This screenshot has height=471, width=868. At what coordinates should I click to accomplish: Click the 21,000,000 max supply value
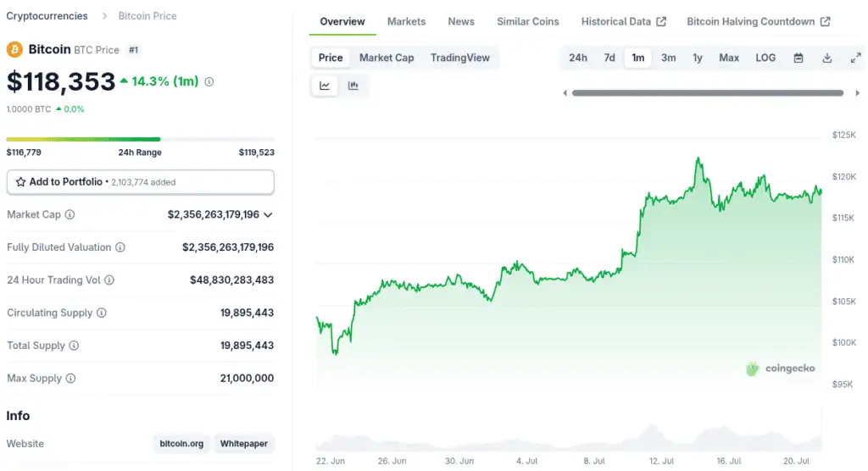pyautogui.click(x=247, y=378)
